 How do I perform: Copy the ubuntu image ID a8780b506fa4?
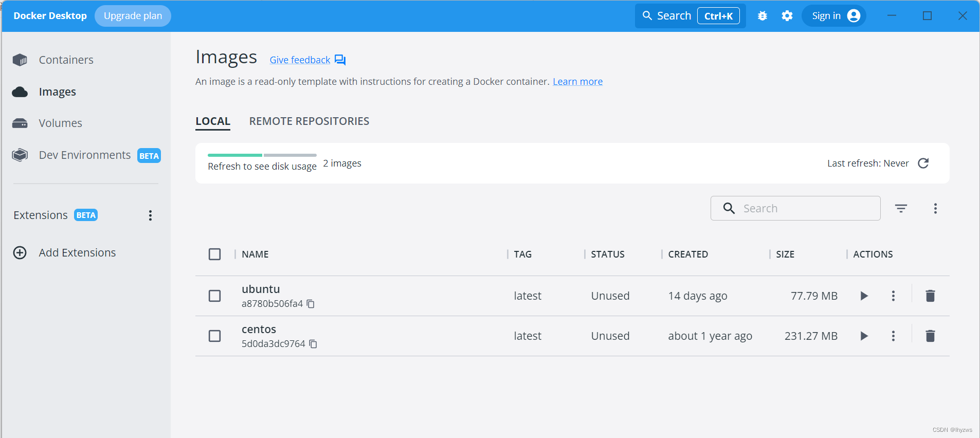(x=311, y=304)
